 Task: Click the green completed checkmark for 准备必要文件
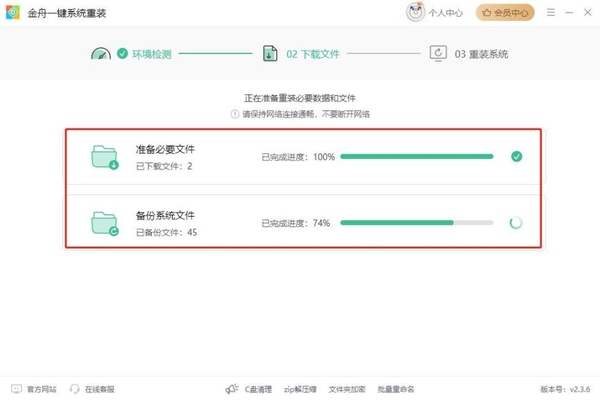click(517, 157)
